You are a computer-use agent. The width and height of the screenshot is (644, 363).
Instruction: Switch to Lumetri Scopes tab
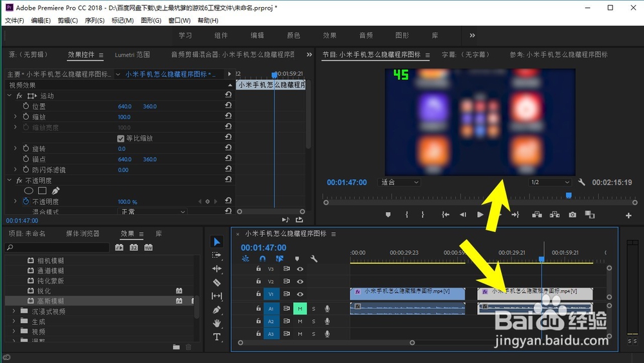(x=132, y=55)
